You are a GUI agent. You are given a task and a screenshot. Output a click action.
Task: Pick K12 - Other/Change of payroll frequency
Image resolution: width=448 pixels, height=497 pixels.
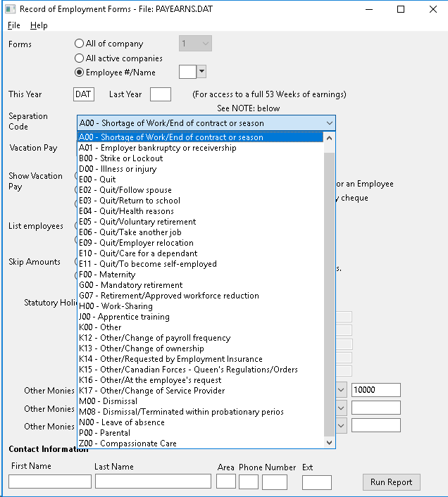[200, 338]
